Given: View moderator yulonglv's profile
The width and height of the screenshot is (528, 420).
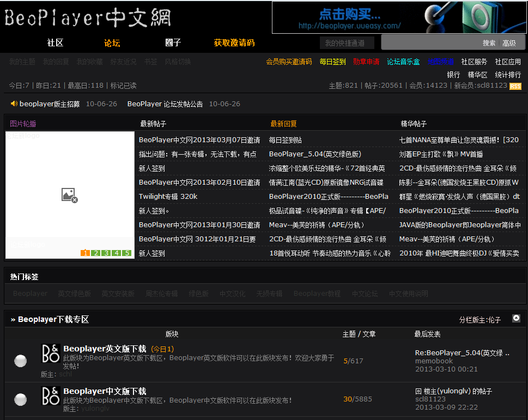Looking at the screenshot, I should tap(95, 408).
